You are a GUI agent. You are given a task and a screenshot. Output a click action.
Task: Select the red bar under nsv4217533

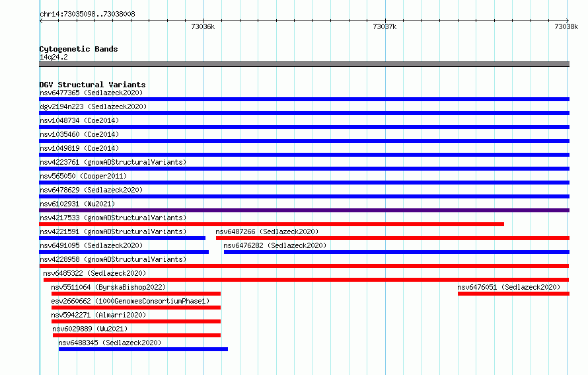tap(272, 224)
